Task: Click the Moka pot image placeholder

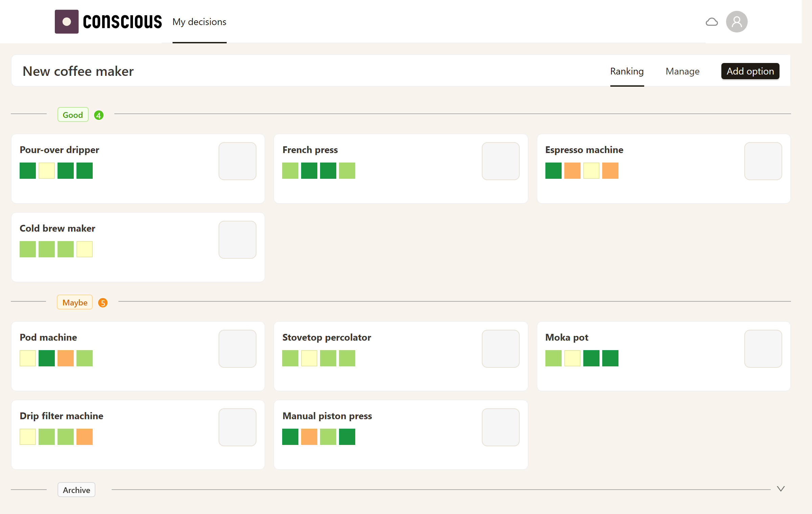Action: (763, 349)
